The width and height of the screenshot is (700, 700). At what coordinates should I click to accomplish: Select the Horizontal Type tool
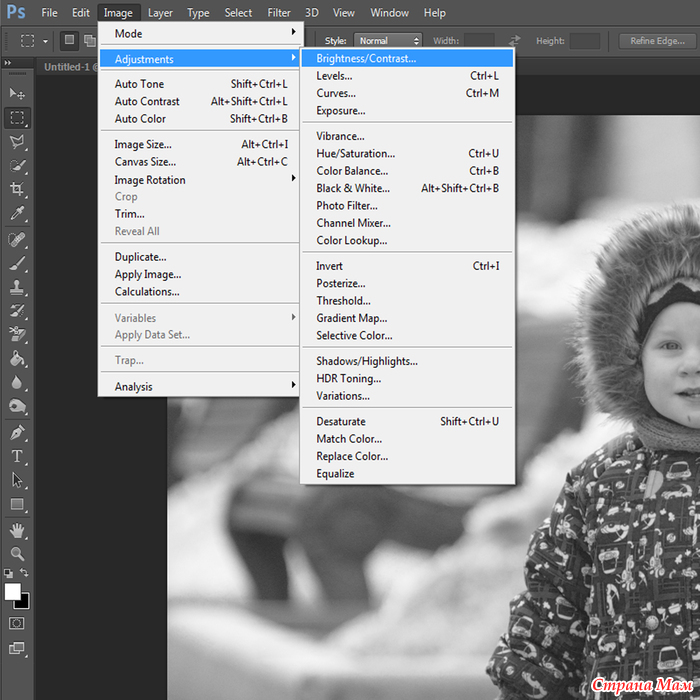point(17,456)
